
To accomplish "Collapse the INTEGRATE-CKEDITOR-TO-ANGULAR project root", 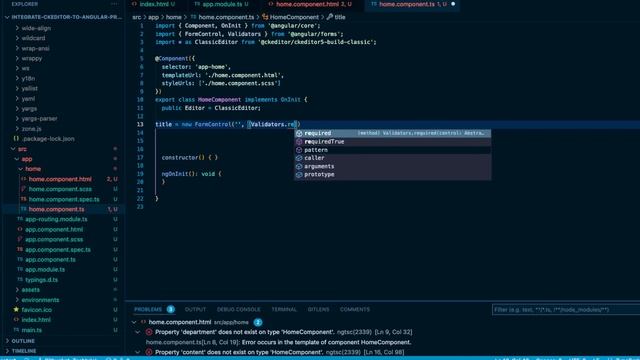I will tap(63, 17).
